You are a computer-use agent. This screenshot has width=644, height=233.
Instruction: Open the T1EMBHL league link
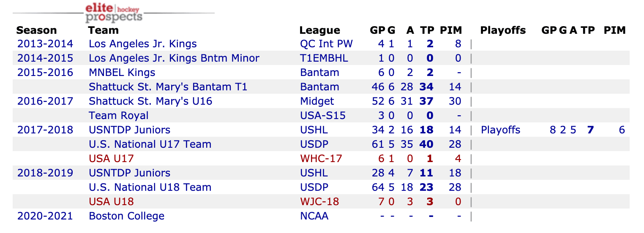pos(324,58)
